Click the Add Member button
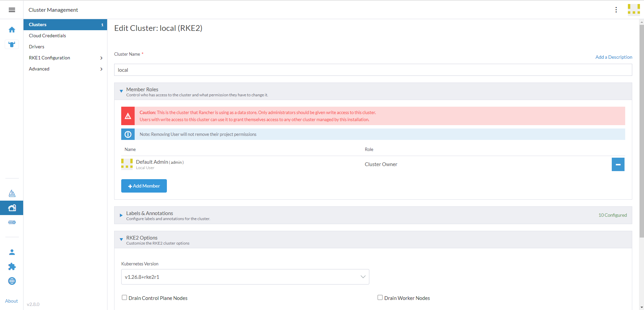 (x=144, y=186)
